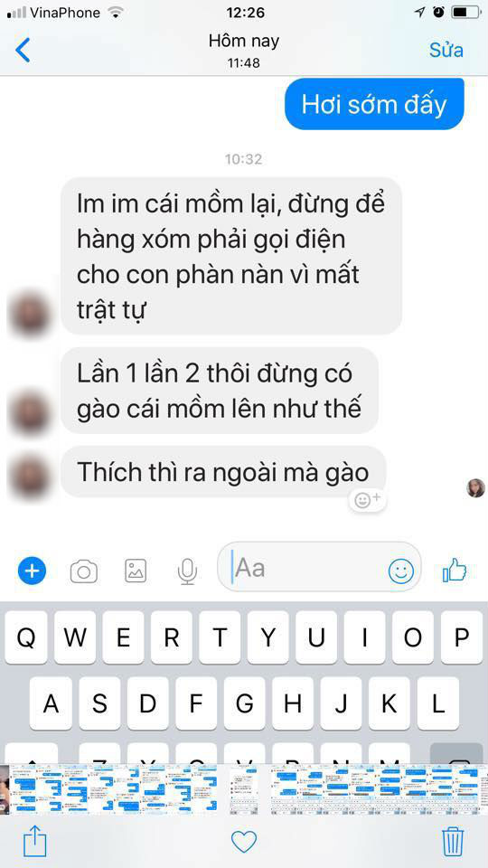Tap the microphone voice message icon
This screenshot has width=488, height=868.
coord(188,571)
